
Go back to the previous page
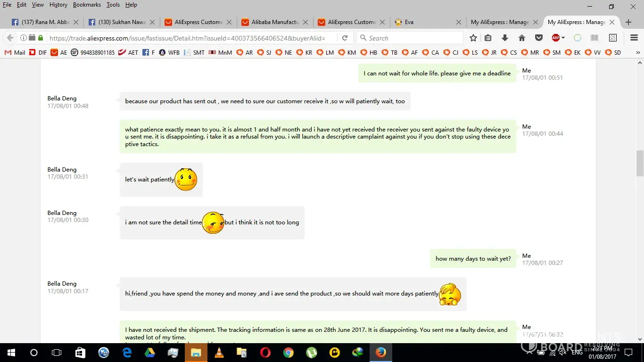click(10, 38)
